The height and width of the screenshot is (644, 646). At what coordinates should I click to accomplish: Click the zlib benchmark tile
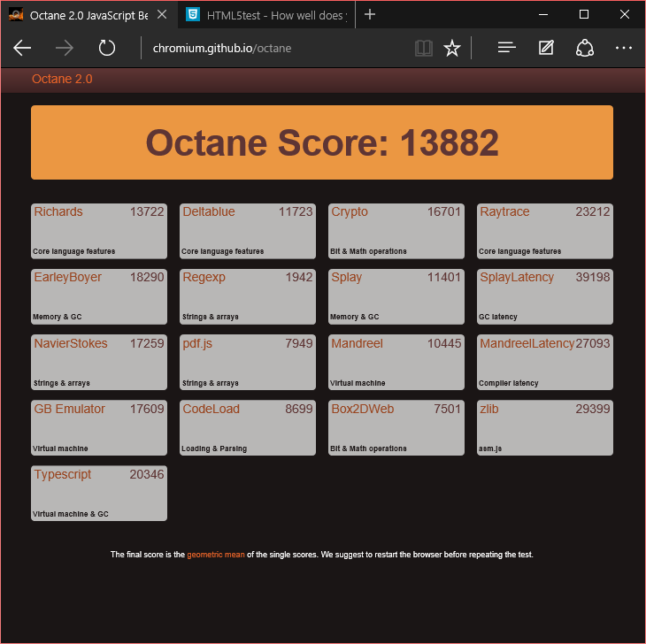545,427
